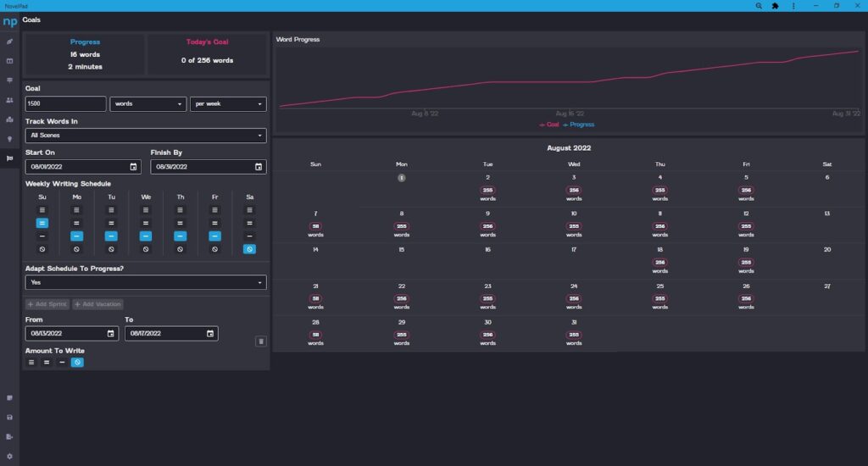
Task: Set Saturday to heavy writing load
Action: click(x=250, y=210)
